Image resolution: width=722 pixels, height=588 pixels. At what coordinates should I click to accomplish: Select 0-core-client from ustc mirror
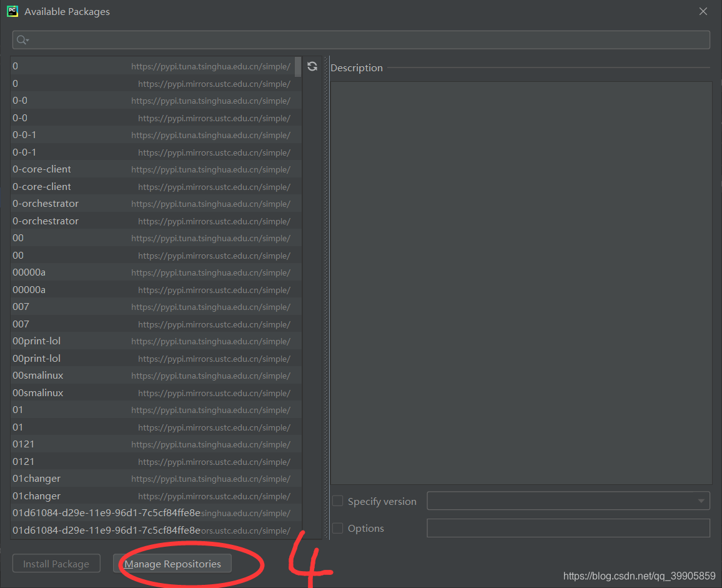(156, 187)
